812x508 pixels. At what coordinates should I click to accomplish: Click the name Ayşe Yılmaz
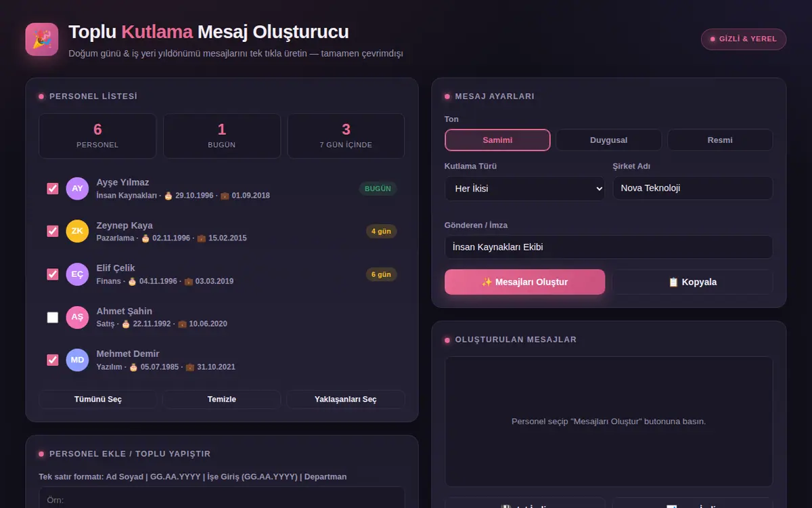(x=122, y=182)
